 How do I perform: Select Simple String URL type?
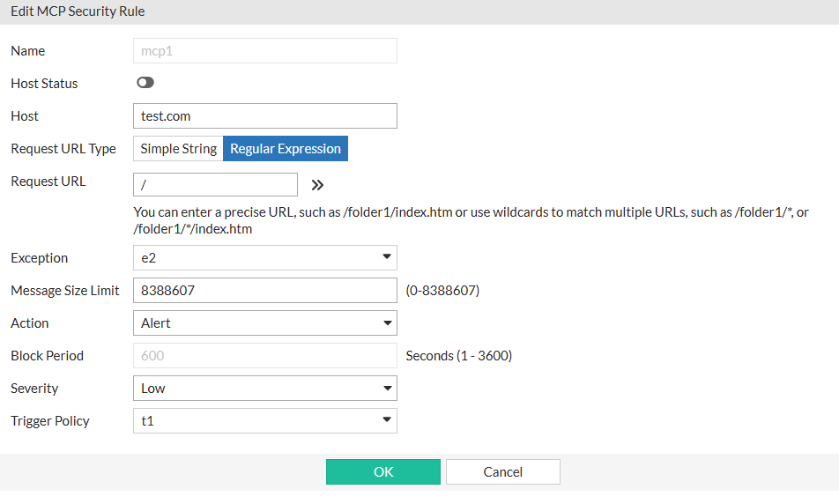[178, 149]
